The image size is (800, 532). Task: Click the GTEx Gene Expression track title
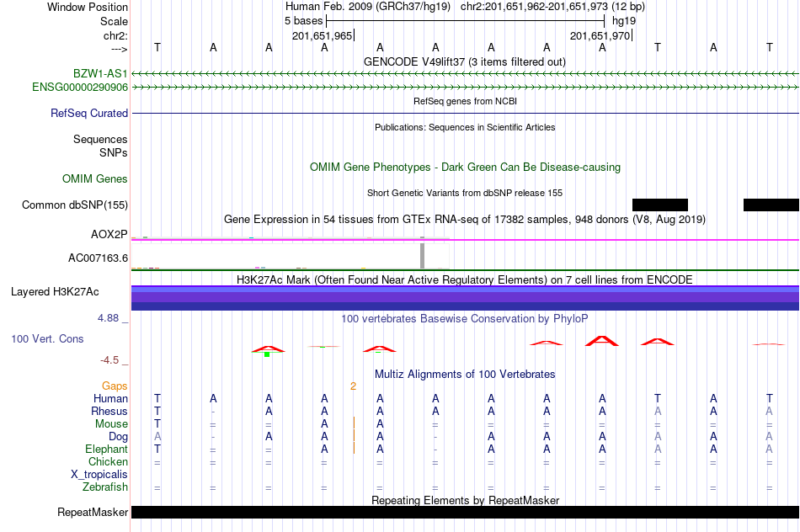[x=465, y=220]
